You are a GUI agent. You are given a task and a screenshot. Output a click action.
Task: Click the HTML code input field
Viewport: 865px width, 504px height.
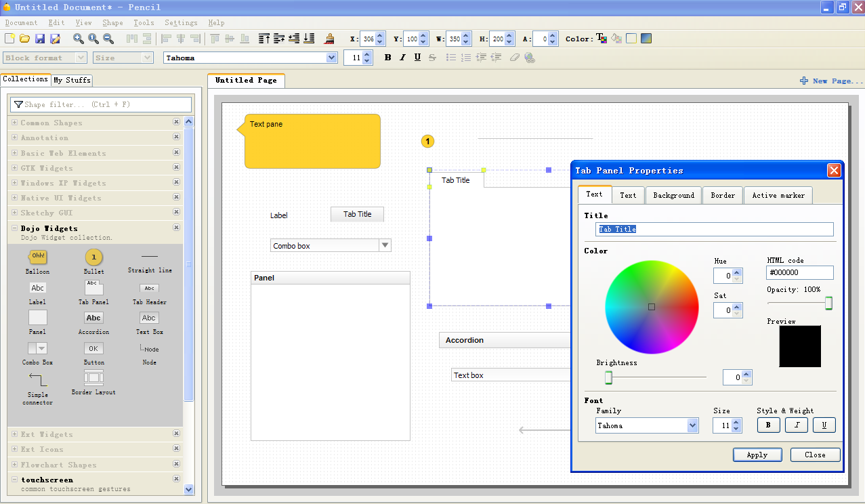[x=799, y=272]
